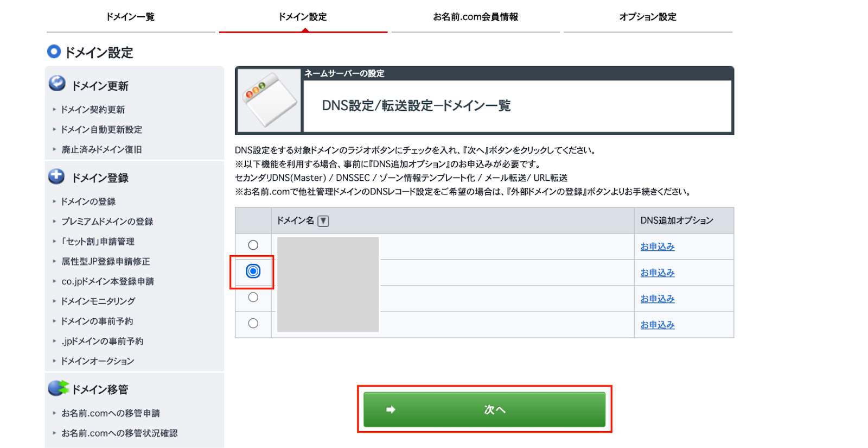Viewport: 868px width, 448px height.
Task: Click the ドメイン移管 section heading
Action: (x=100, y=389)
